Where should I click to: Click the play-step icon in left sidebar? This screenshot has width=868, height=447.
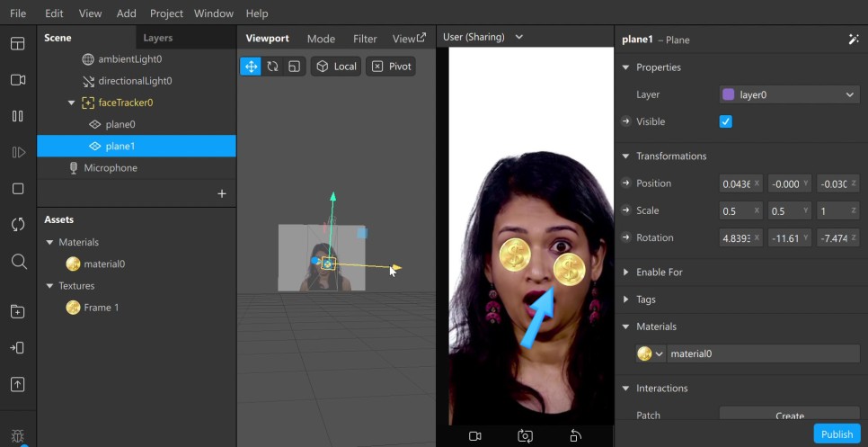(x=18, y=152)
